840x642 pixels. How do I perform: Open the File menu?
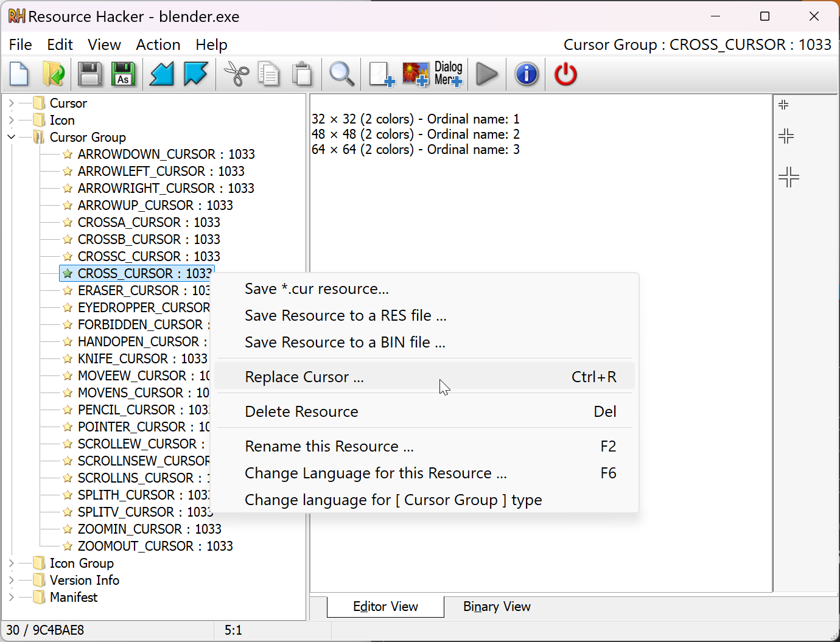21,45
